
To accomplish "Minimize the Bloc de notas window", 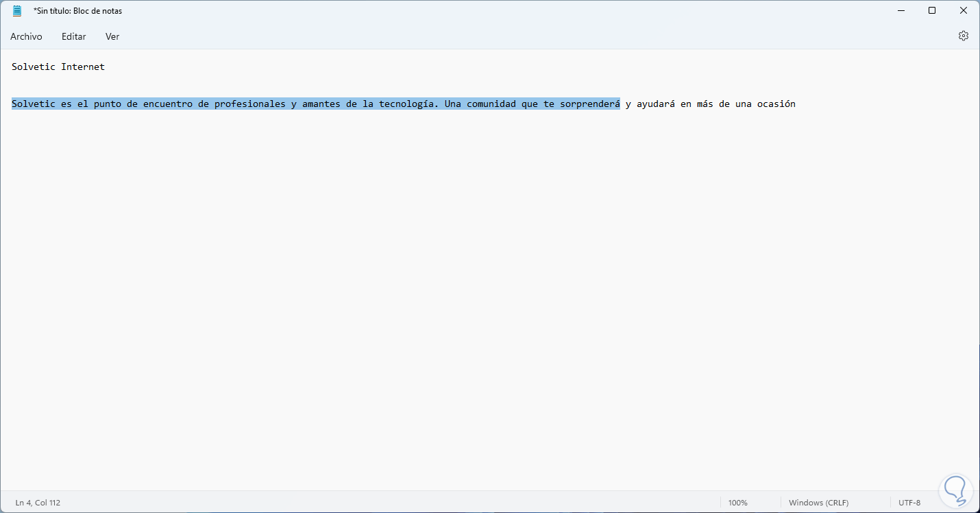I will click(x=900, y=10).
